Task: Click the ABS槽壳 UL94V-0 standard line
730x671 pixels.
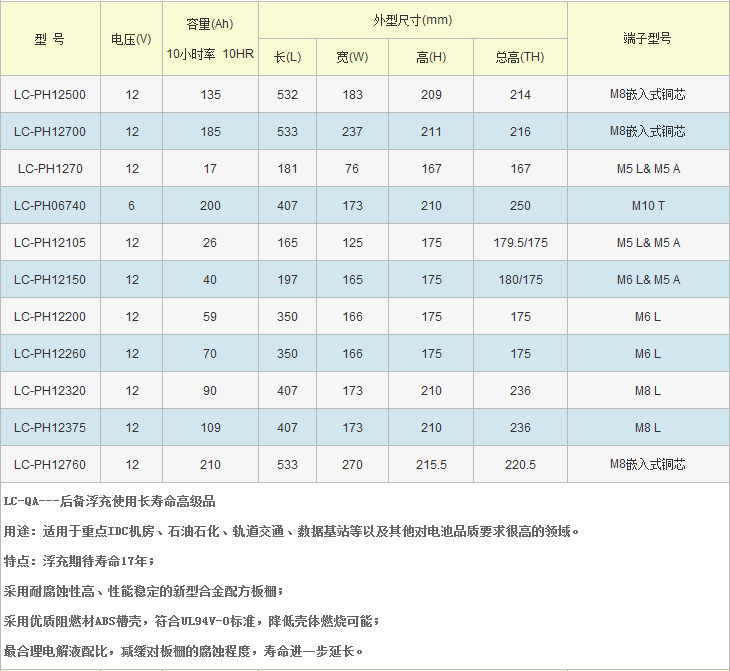Action: tap(192, 621)
